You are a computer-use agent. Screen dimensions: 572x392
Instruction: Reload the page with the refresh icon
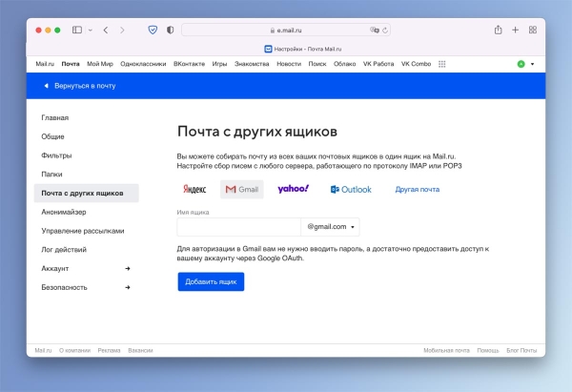point(385,31)
